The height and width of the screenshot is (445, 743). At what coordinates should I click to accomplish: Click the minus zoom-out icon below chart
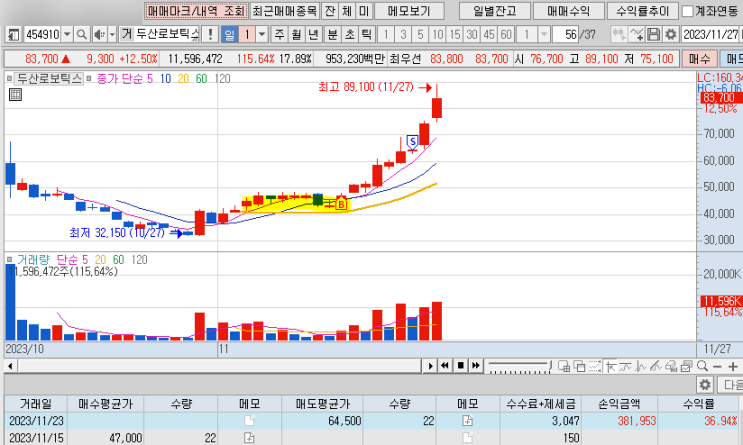[717, 366]
